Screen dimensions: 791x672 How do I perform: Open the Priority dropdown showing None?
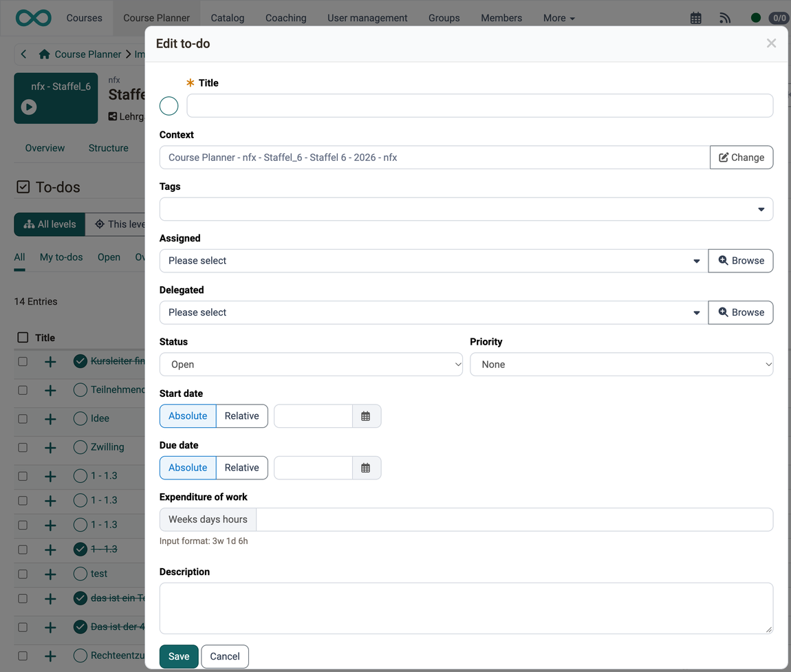(x=622, y=365)
